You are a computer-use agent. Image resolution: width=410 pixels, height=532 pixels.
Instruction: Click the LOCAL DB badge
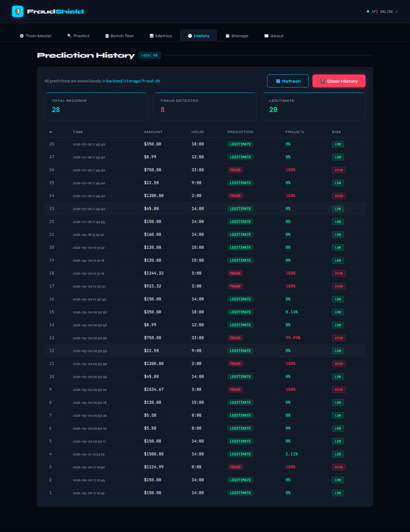click(x=149, y=55)
